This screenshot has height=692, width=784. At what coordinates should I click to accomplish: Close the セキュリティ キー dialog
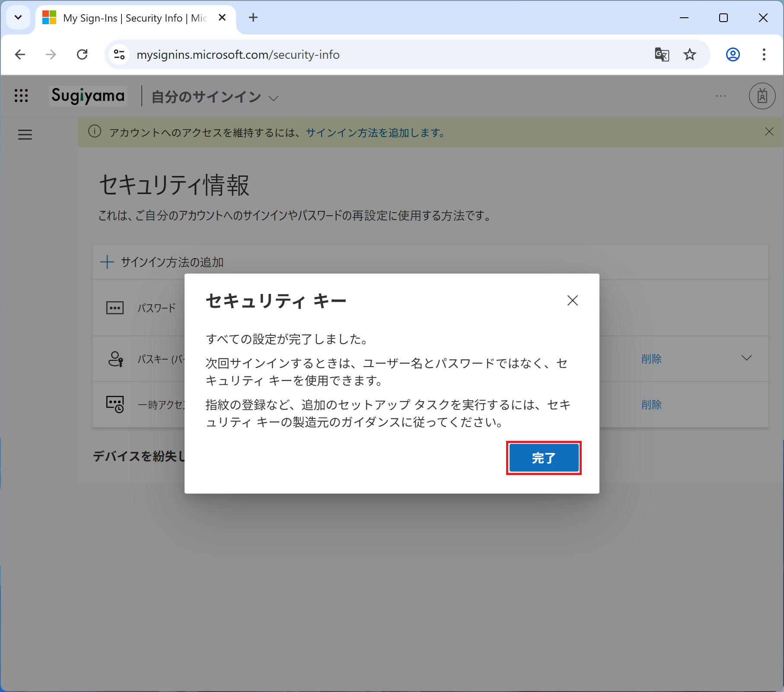pos(572,300)
